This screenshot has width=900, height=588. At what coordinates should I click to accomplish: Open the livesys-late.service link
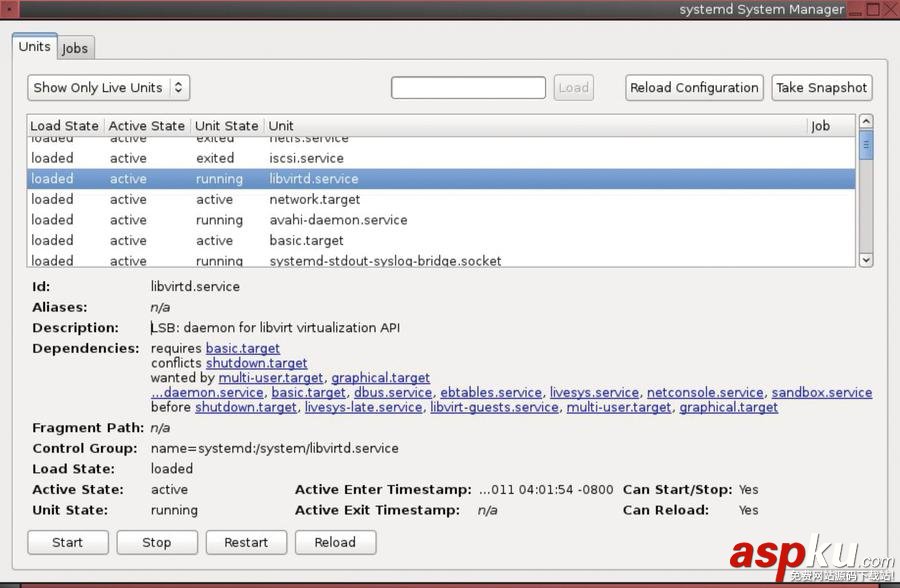pos(363,407)
